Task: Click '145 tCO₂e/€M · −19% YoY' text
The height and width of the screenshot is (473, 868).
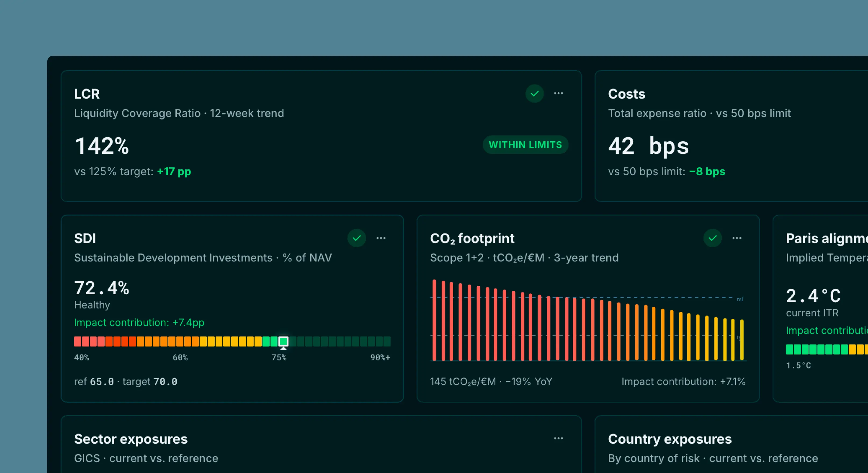Action: click(491, 382)
